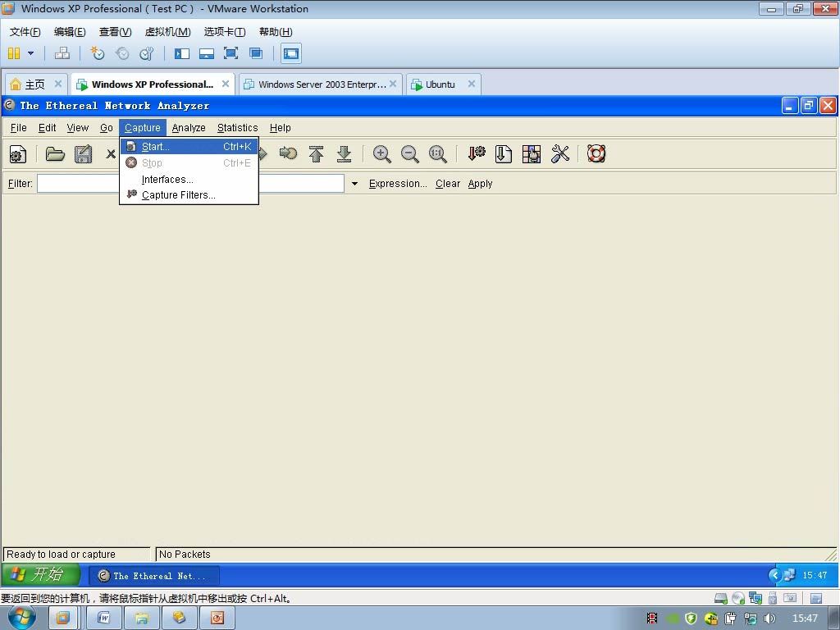The image size is (840, 630).
Task: Open the Analyze menu
Action: 189,127
